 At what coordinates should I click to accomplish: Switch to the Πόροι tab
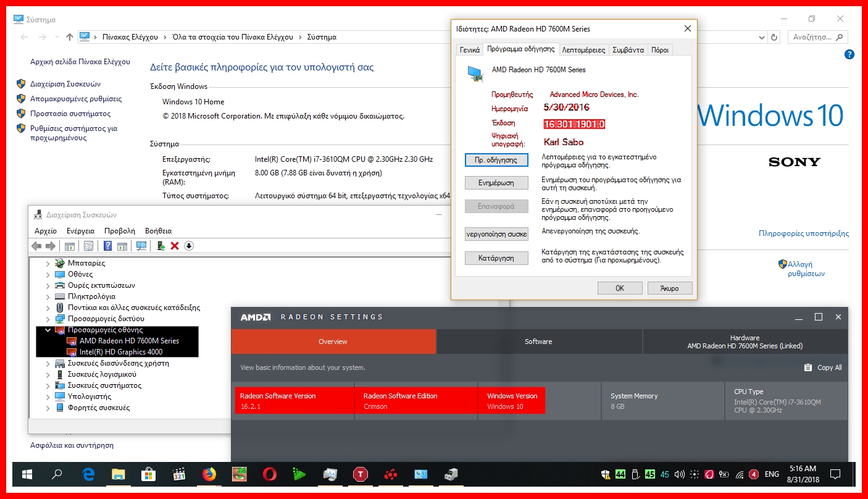click(659, 50)
